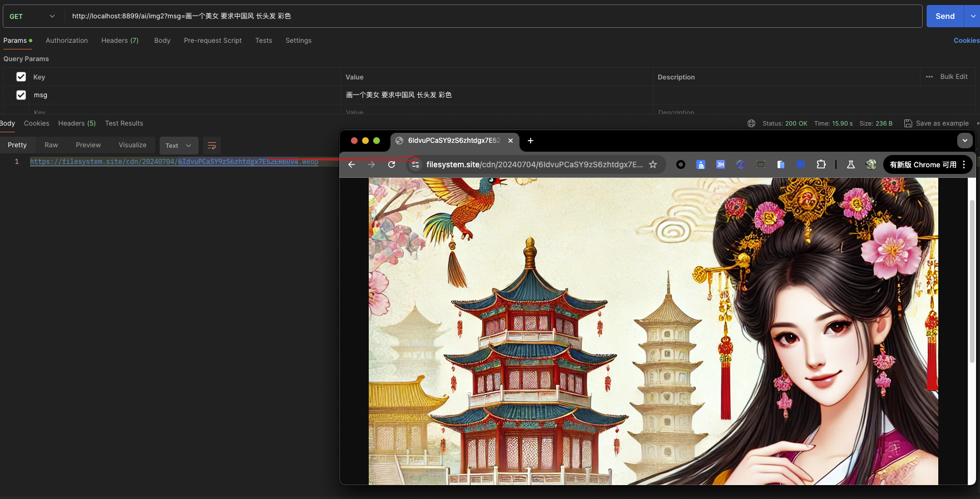Switch response view to Raw
The width and height of the screenshot is (980, 499).
[x=51, y=145]
